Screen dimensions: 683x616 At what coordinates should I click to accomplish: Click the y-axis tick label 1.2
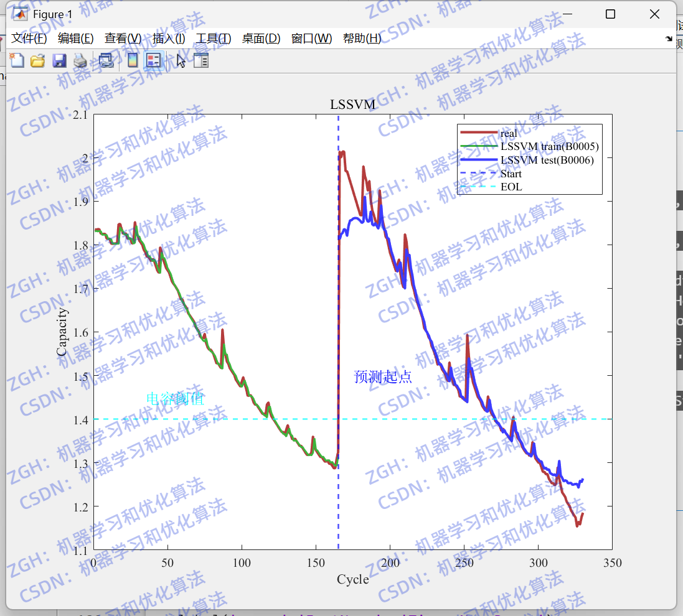click(80, 506)
